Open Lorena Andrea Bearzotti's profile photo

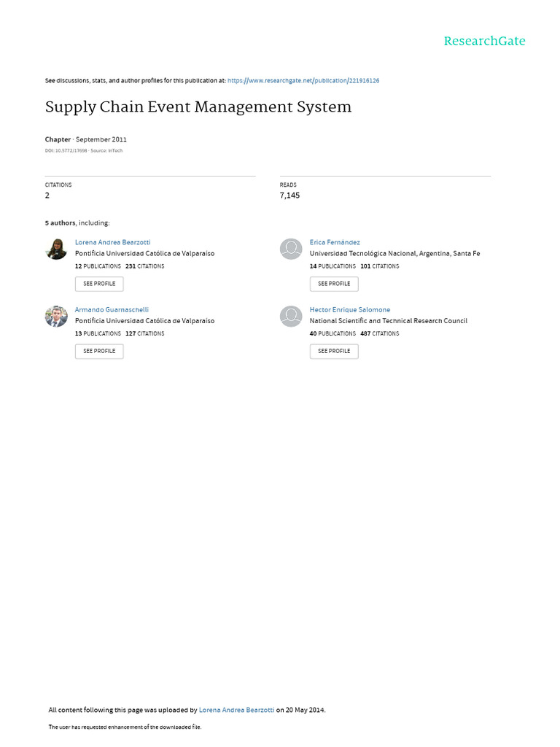point(56,249)
